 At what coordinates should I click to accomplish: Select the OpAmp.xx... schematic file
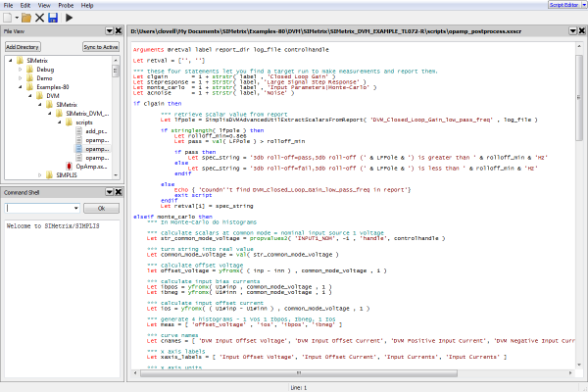coord(91,167)
